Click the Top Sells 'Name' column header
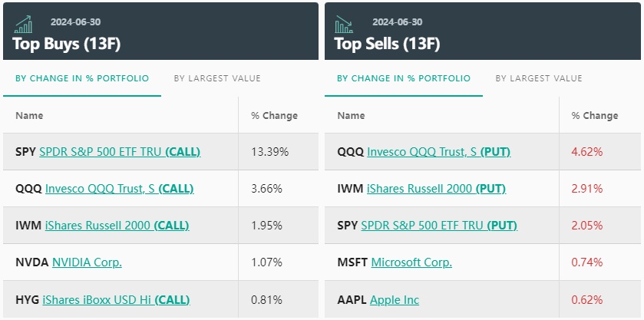This screenshot has height=320, width=644. tap(351, 116)
